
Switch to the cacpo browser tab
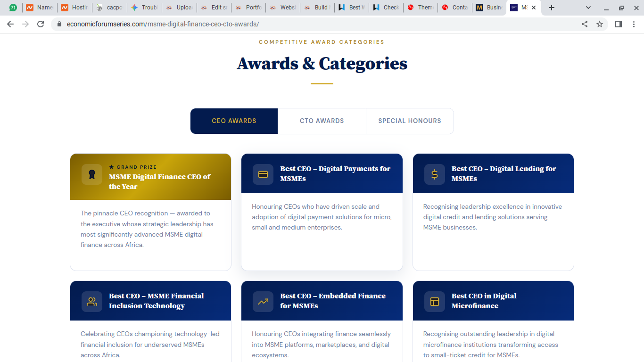(109, 8)
